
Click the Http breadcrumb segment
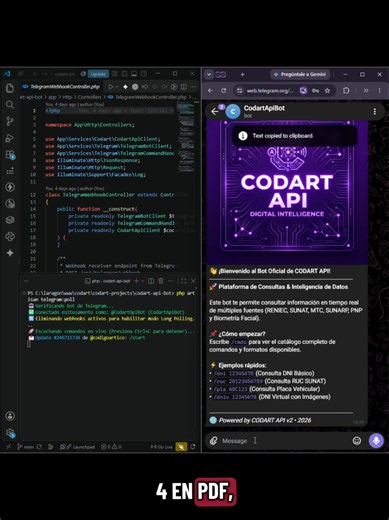pos(67,97)
